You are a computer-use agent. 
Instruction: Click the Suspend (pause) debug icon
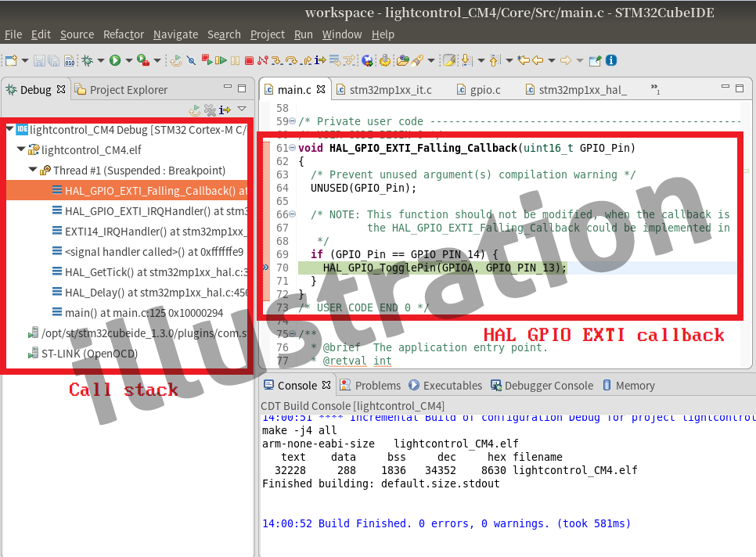[x=236, y=60]
